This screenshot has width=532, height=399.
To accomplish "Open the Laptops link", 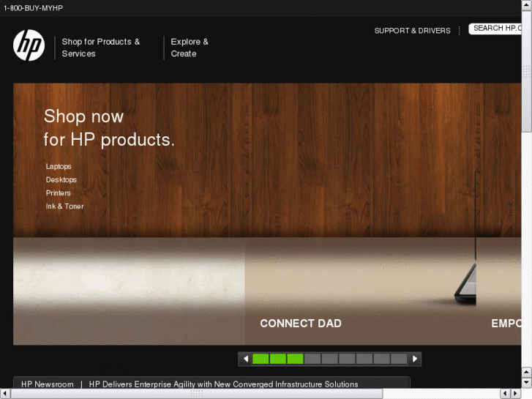I will 59,166.
